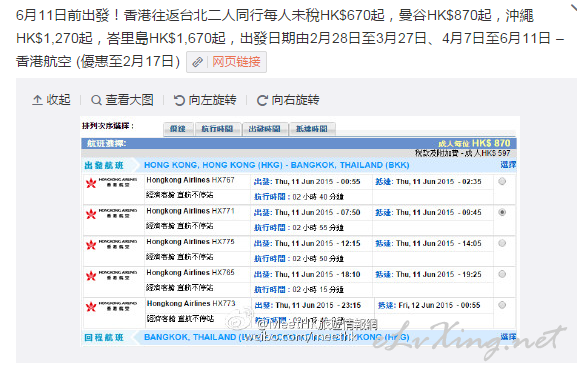Sort flights by 航行時間 tab
The image size is (577, 373).
[x=218, y=129]
